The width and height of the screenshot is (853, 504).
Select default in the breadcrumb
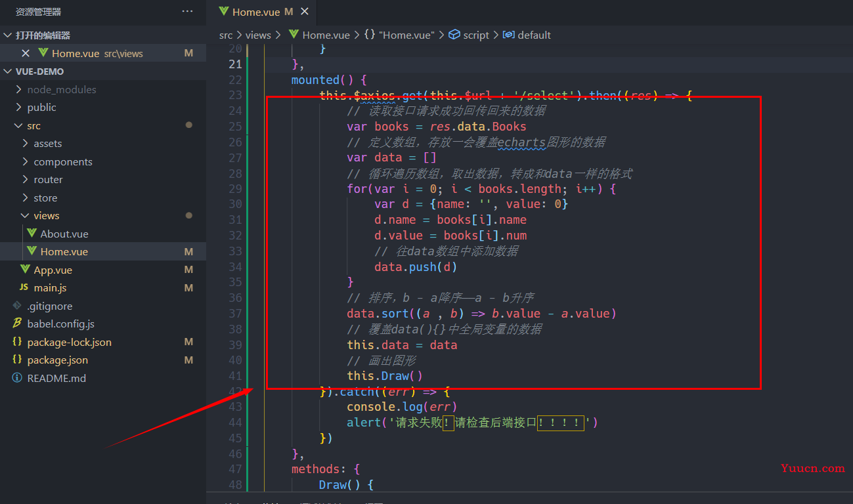click(x=535, y=35)
